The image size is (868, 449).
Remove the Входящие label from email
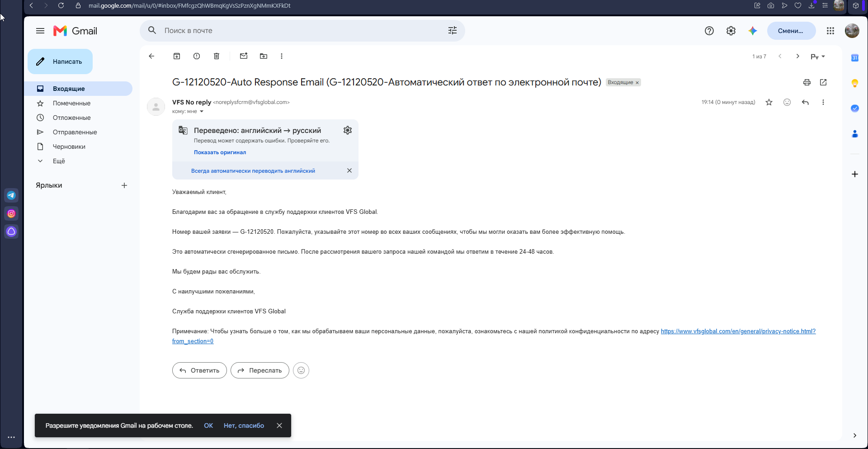pyautogui.click(x=637, y=83)
